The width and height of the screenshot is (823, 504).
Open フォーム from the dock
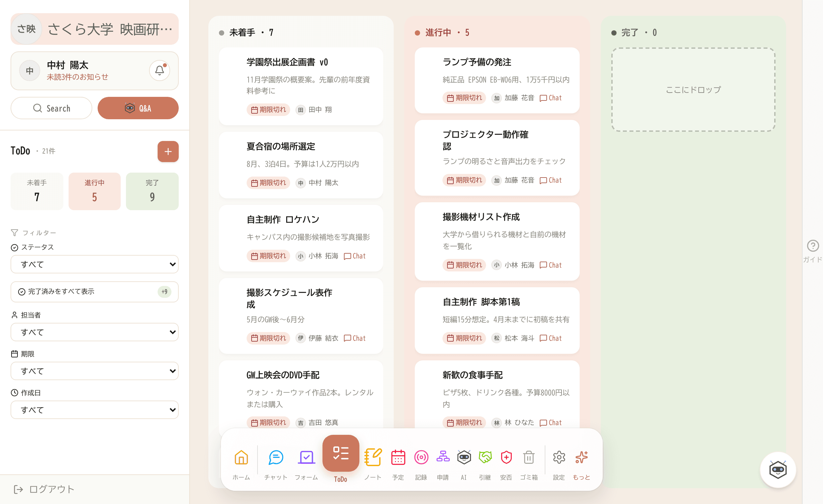tap(306, 464)
